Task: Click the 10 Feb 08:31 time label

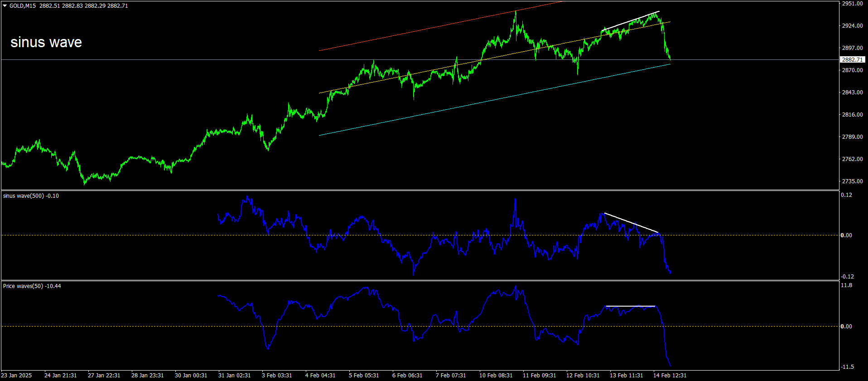Action: pyautogui.click(x=496, y=376)
